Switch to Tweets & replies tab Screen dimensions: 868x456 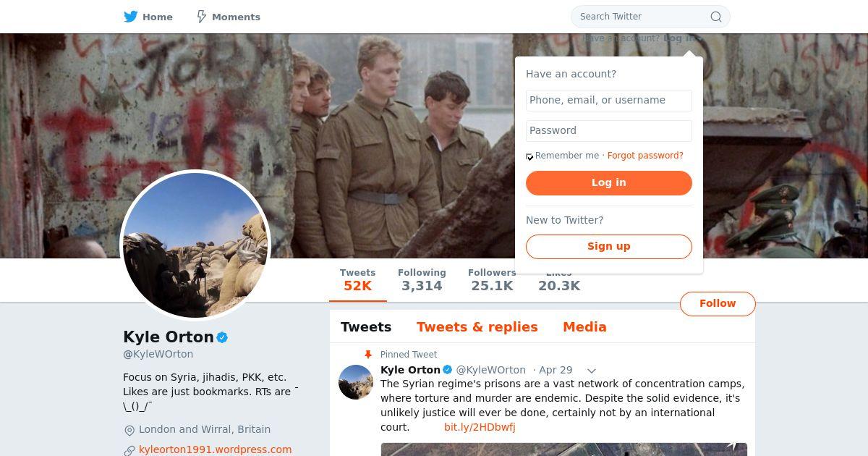pos(477,327)
